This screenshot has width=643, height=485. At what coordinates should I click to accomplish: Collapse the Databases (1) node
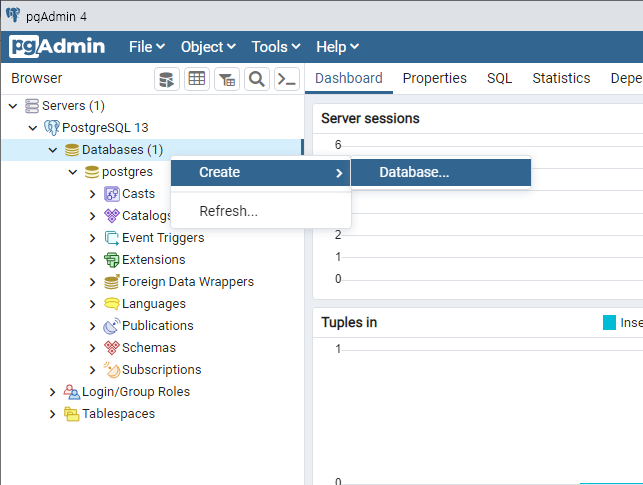tap(53, 150)
